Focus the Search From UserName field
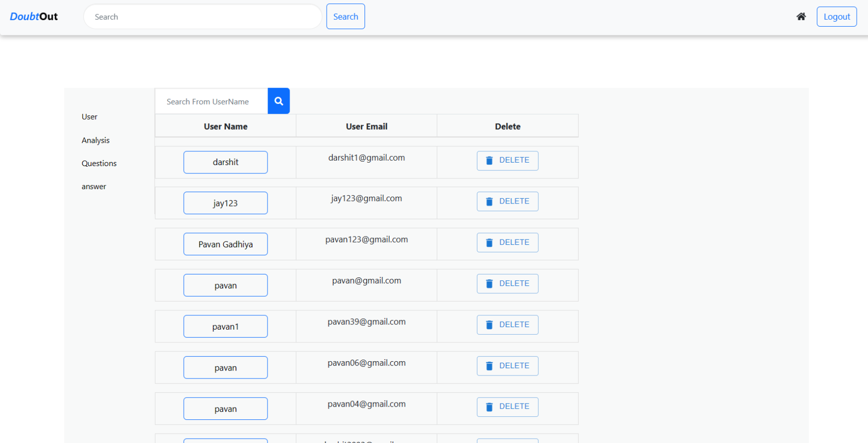The width and height of the screenshot is (868, 443). click(x=211, y=102)
